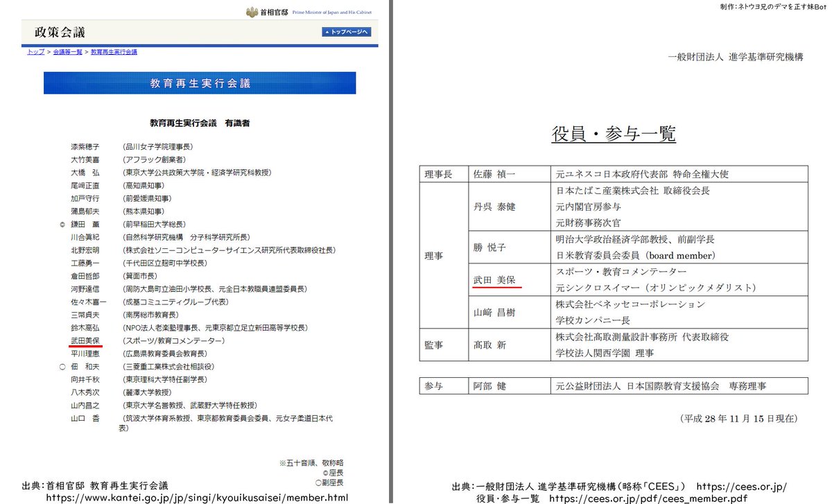Screen dimensions: 832x504
Task: Click the 政策会議 header title
Action: (x=60, y=33)
